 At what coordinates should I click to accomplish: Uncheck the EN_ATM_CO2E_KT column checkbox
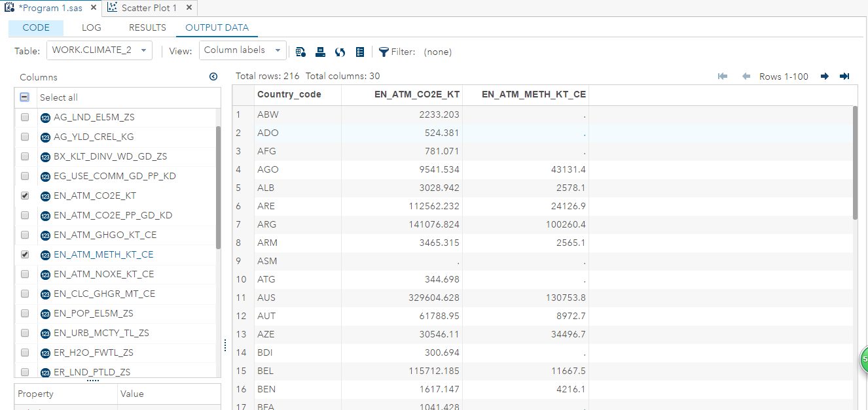click(25, 196)
